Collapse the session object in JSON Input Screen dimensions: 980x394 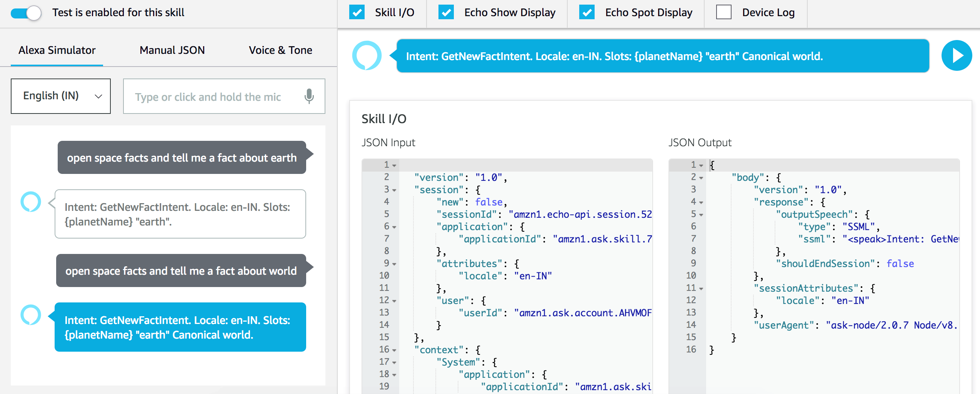pos(393,190)
